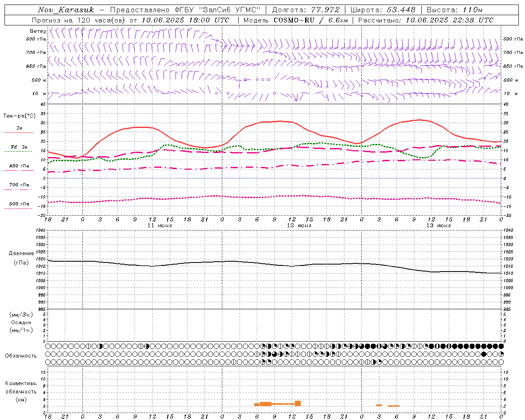Image resolution: width=525 pixels, height=420 pixels.
Task: Click the tallest orange convective cloud bar on 12 июня
Action: (x=298, y=404)
